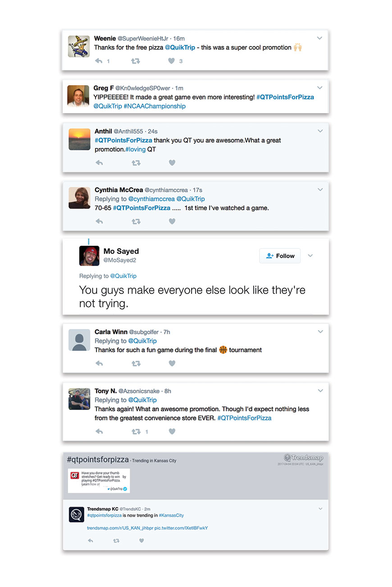Screen dimensions: 392x587
Task: Retweet Cynthia McCrea's 70-65 tweet
Action: click(x=136, y=221)
